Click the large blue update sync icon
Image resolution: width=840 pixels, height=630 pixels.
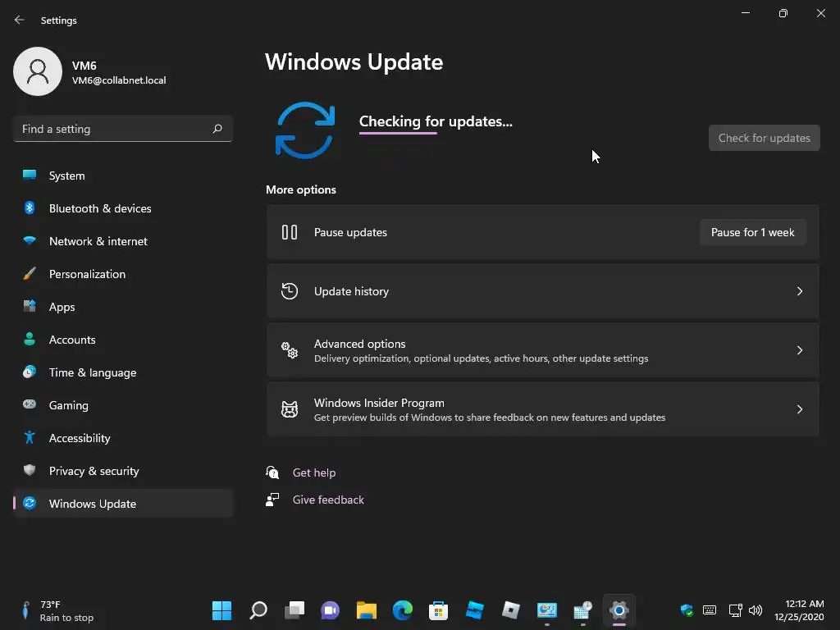tap(305, 130)
